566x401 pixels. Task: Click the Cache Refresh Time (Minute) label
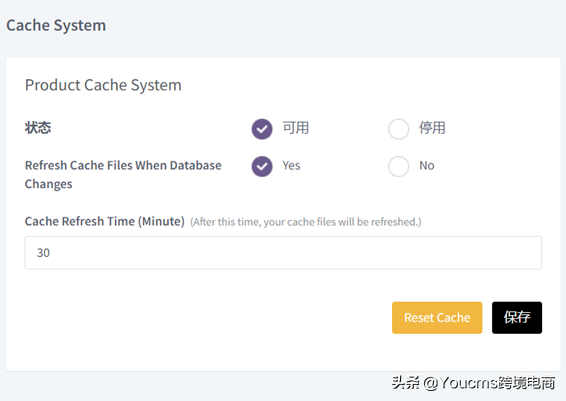pos(105,221)
